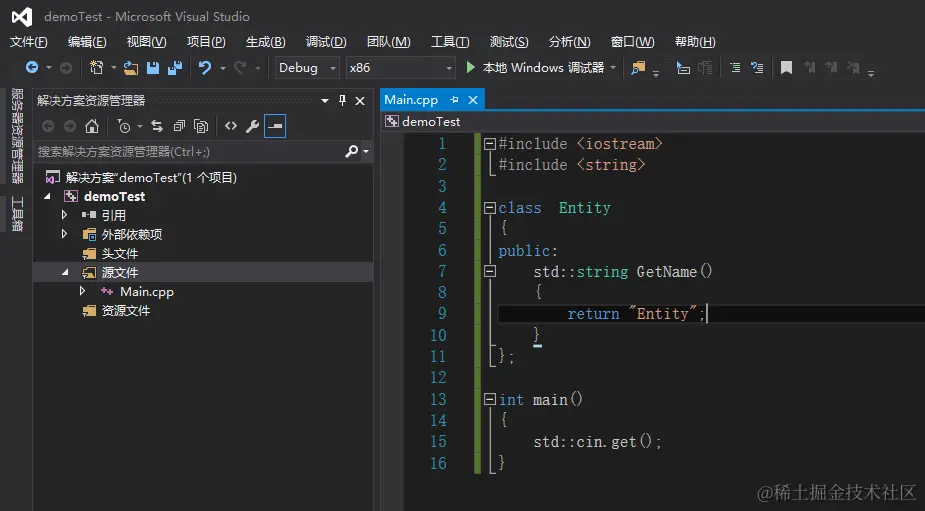
Task: Pin the Solution Explorer panel
Action: [x=342, y=100]
